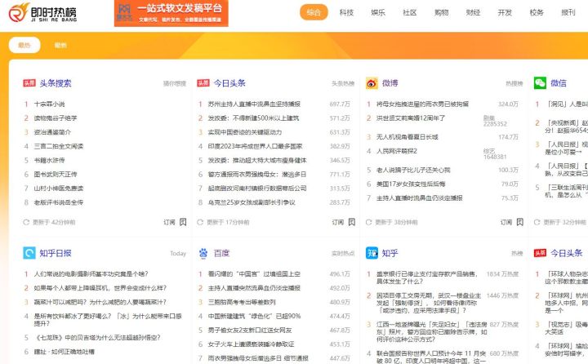Open the 社区 tab
The image size is (588, 364).
(x=409, y=12)
